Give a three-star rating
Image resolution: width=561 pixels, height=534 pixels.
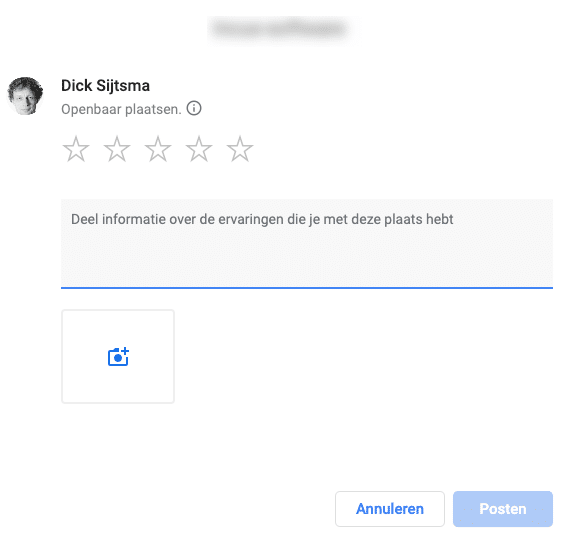pos(158,149)
